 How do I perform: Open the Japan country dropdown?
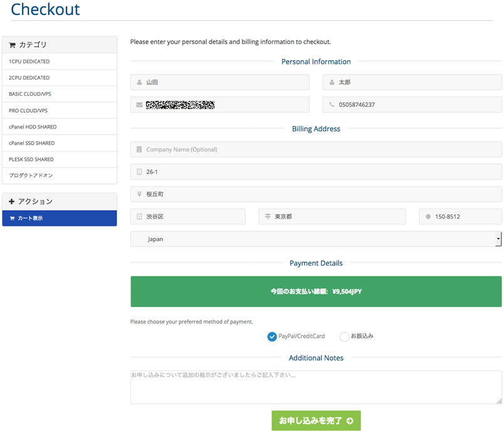313,239
